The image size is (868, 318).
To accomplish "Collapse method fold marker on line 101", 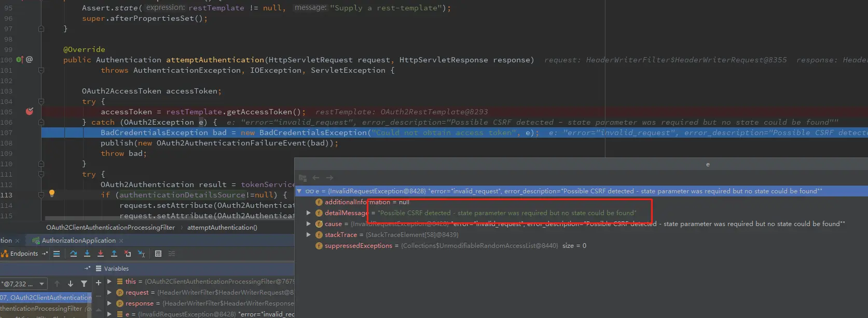I will [x=41, y=70].
